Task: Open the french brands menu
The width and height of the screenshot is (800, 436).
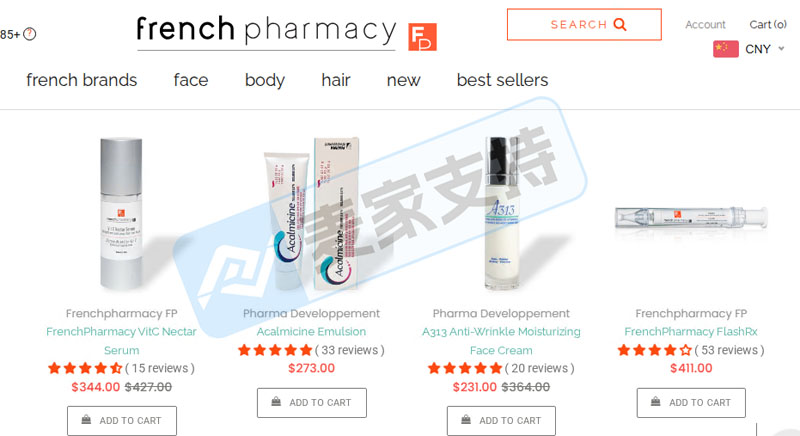Action: (82, 80)
